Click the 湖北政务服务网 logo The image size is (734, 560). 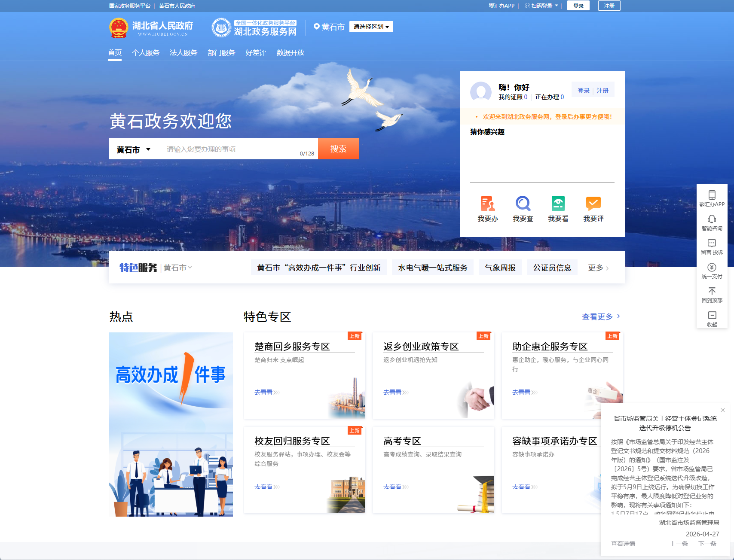point(254,27)
